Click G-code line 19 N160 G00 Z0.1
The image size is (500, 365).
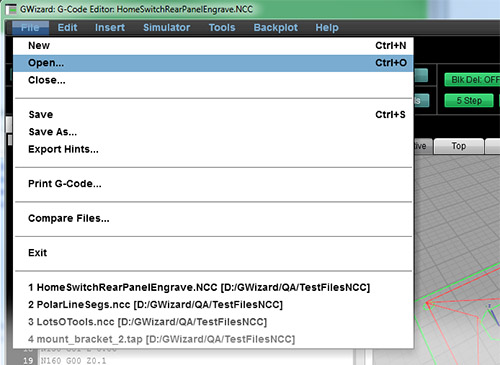pos(73,361)
